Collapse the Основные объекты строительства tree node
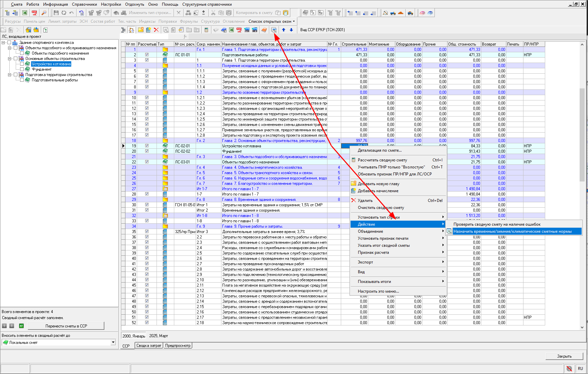The image size is (588, 374). click(10, 59)
